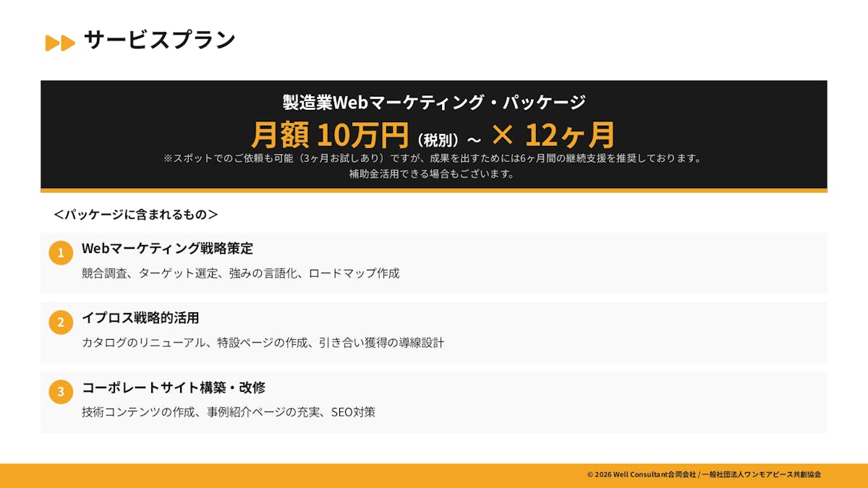Click the <パッケージに含まれるもの> subheading

pos(136,215)
